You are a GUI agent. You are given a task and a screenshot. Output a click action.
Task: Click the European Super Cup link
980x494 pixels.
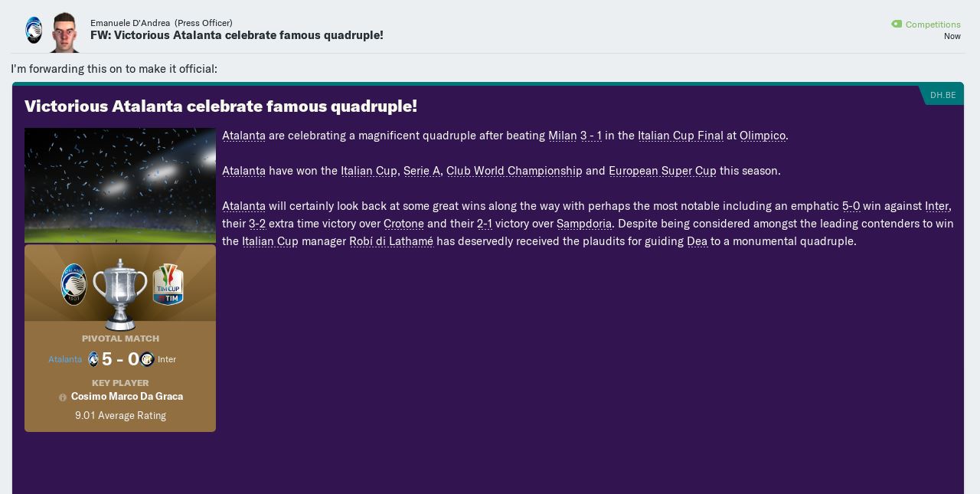point(661,171)
